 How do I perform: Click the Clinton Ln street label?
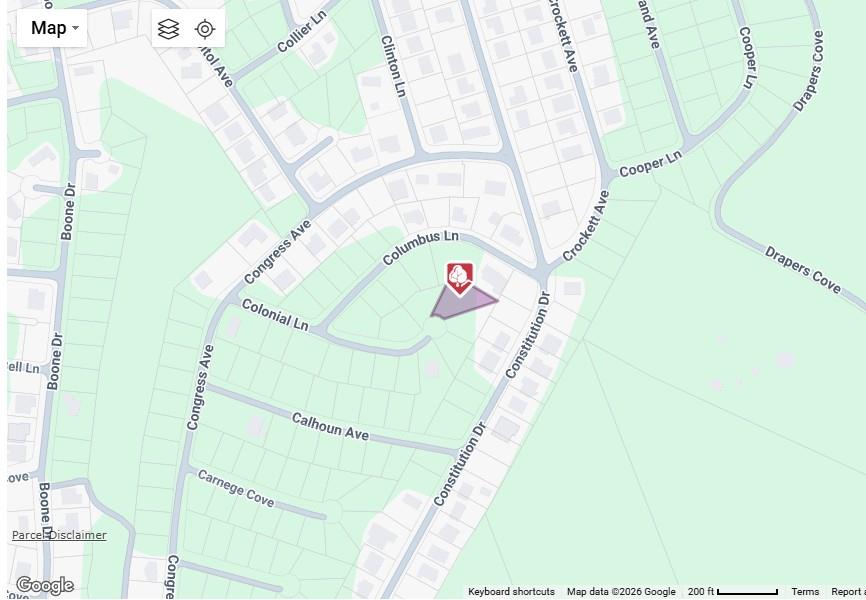click(x=394, y=66)
